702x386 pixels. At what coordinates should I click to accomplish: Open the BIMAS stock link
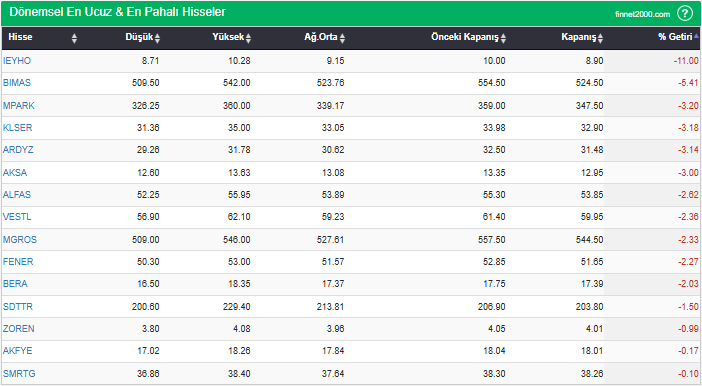click(x=17, y=83)
